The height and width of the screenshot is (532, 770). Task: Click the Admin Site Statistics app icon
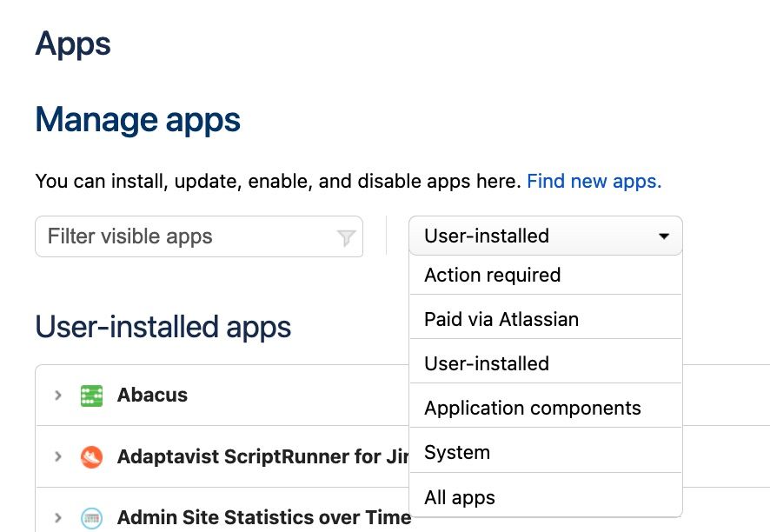[x=91, y=517]
